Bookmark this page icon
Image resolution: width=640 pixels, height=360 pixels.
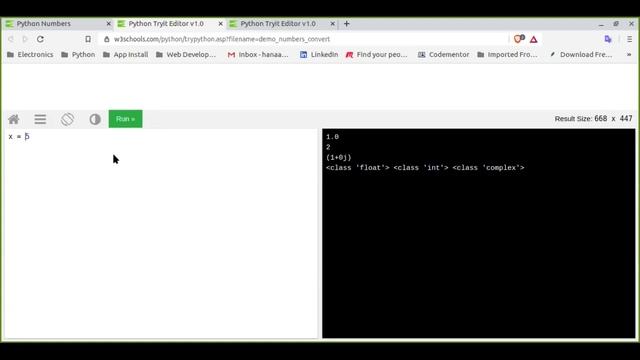pyautogui.click(x=88, y=39)
